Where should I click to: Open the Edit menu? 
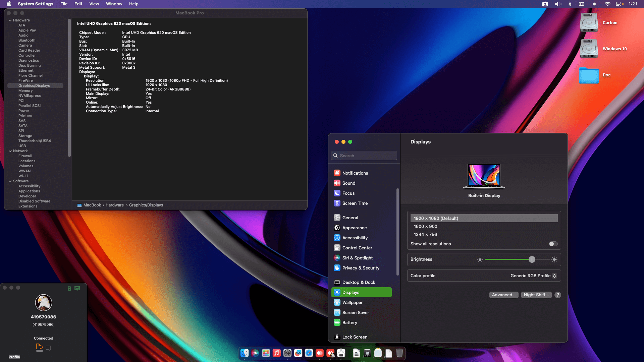coord(78,4)
